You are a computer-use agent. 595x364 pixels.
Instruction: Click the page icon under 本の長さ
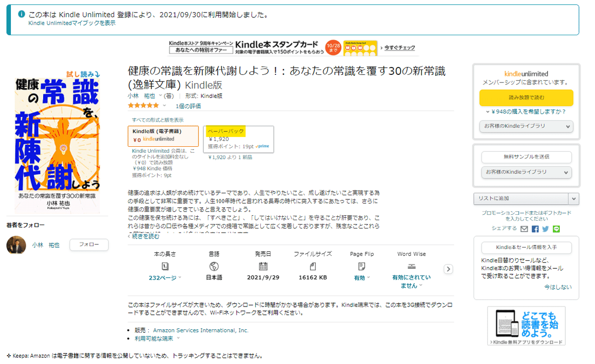point(165,265)
